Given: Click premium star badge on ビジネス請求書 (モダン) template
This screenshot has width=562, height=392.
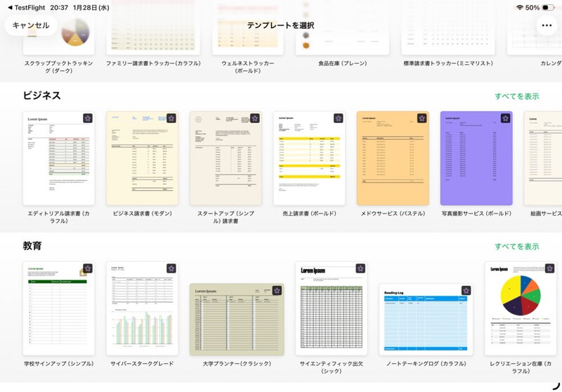Looking at the screenshot, I should click(171, 119).
